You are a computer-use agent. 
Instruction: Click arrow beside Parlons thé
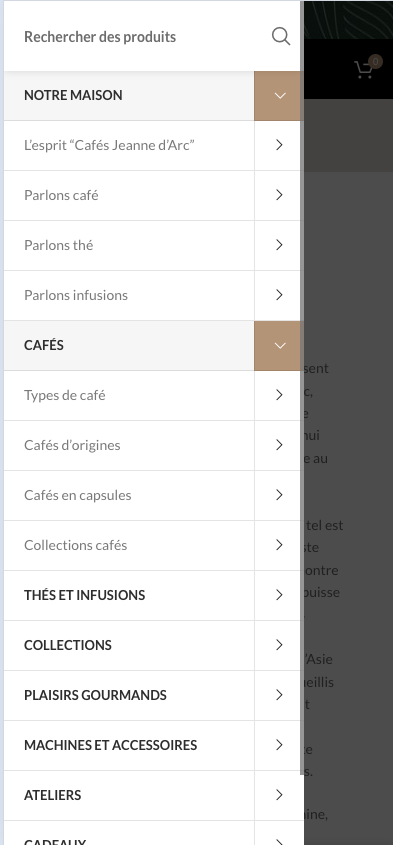[x=279, y=245]
